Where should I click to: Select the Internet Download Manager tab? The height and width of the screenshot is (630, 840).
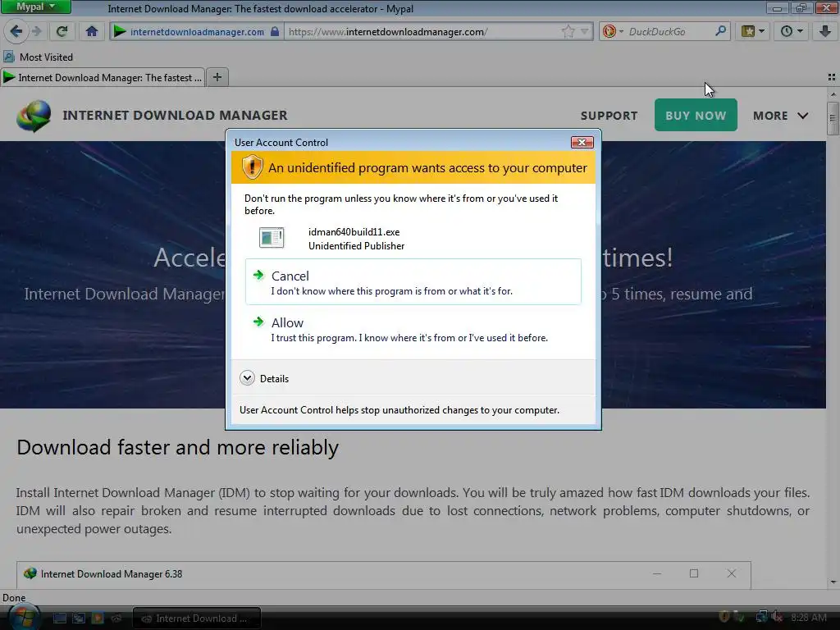[x=103, y=78]
